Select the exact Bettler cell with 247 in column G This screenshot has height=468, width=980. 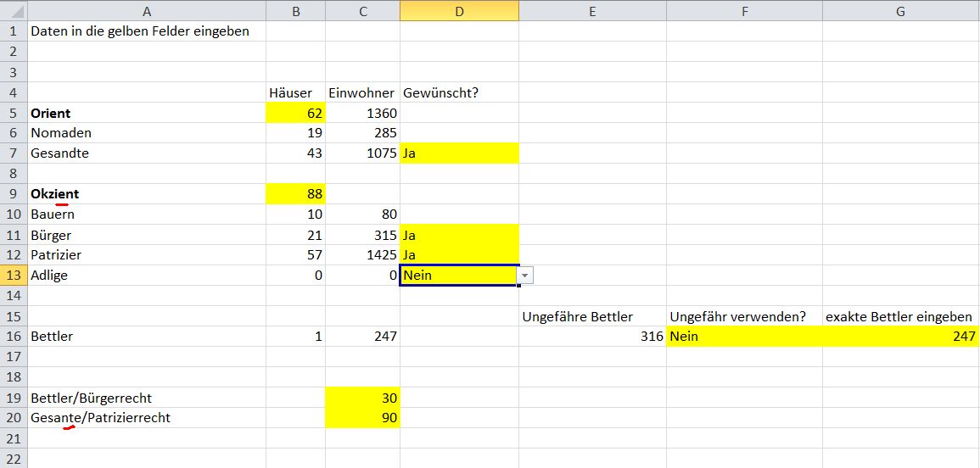coord(900,337)
